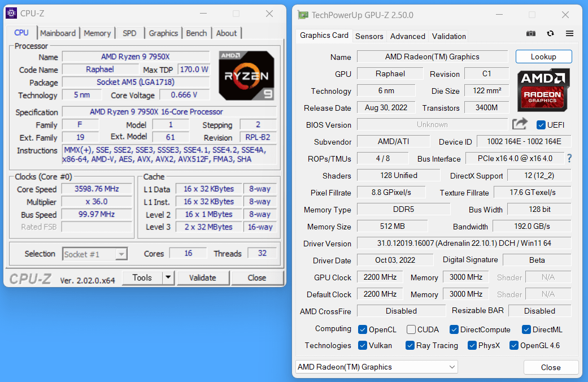Screen dimensions: 588x382
Task: Click the Die Size 122 mm² value
Action: [487, 90]
